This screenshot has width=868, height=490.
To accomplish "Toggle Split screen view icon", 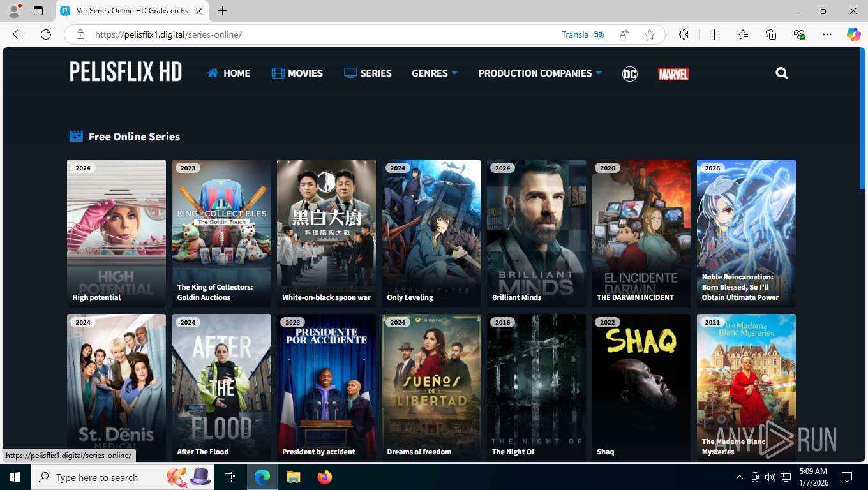I will coord(714,34).
